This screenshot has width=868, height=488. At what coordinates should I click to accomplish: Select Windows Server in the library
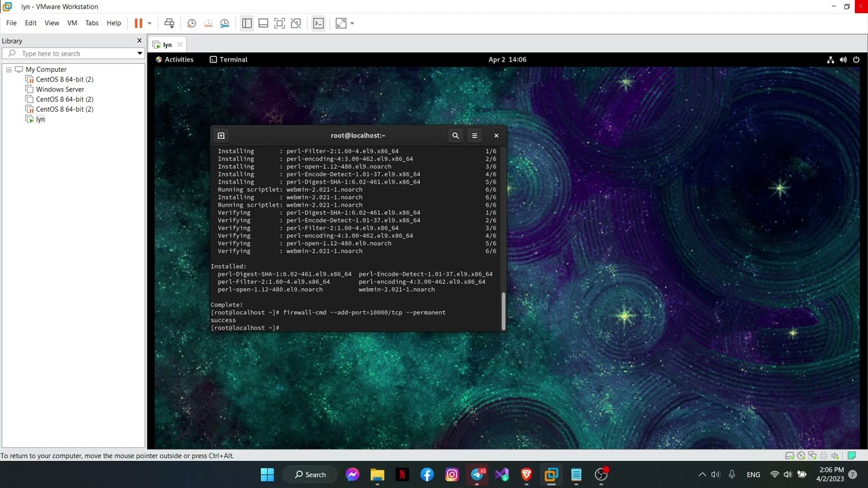(x=60, y=89)
